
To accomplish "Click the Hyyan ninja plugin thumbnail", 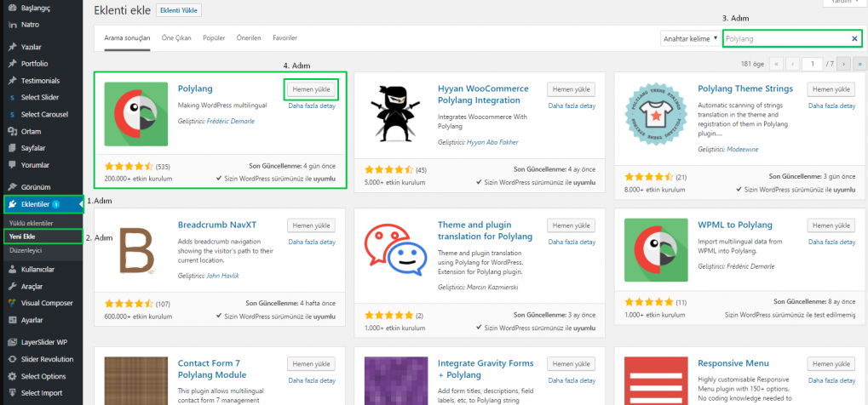I will point(396,114).
